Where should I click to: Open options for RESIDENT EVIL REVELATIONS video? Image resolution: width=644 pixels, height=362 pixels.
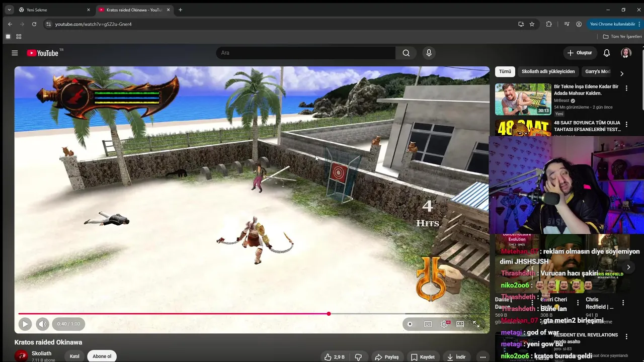(626, 336)
